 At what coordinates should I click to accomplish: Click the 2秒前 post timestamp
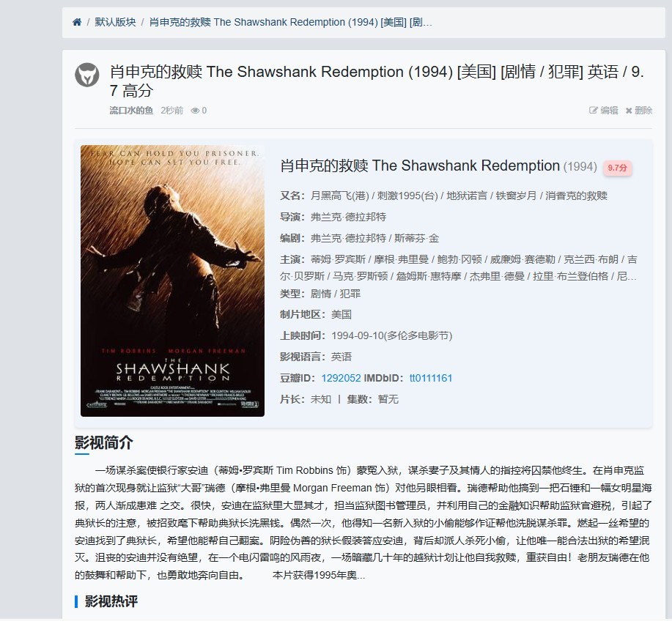[x=172, y=111]
